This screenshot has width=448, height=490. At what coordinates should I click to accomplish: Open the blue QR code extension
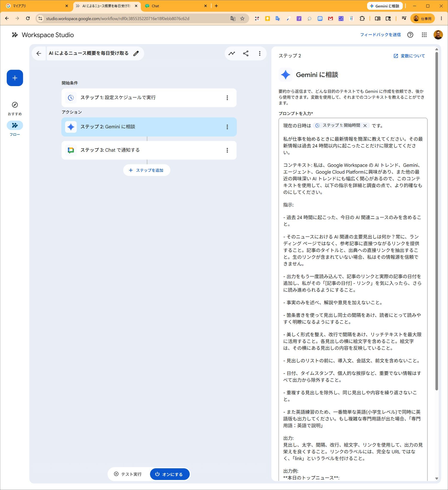[341, 18]
